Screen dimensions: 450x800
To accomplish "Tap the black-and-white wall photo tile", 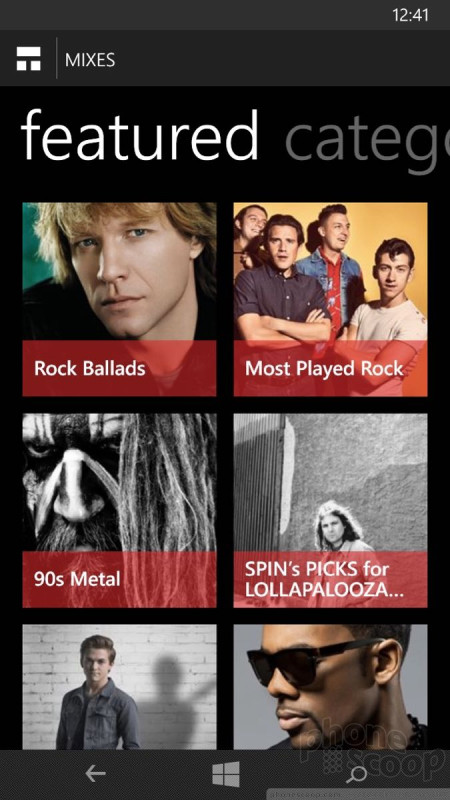I will tap(331, 482).
